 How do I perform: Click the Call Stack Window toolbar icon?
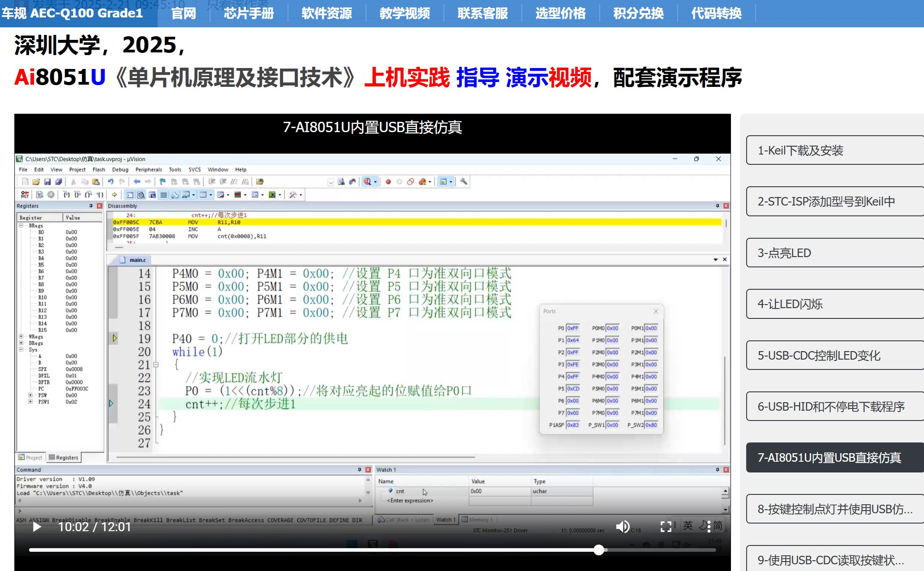pyautogui.click(x=175, y=195)
